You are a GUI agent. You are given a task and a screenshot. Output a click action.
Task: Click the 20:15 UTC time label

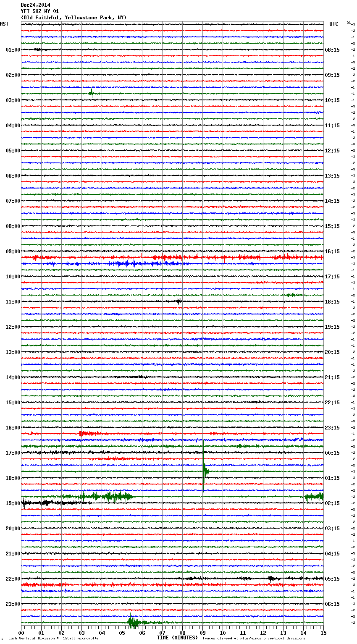pos(332,352)
